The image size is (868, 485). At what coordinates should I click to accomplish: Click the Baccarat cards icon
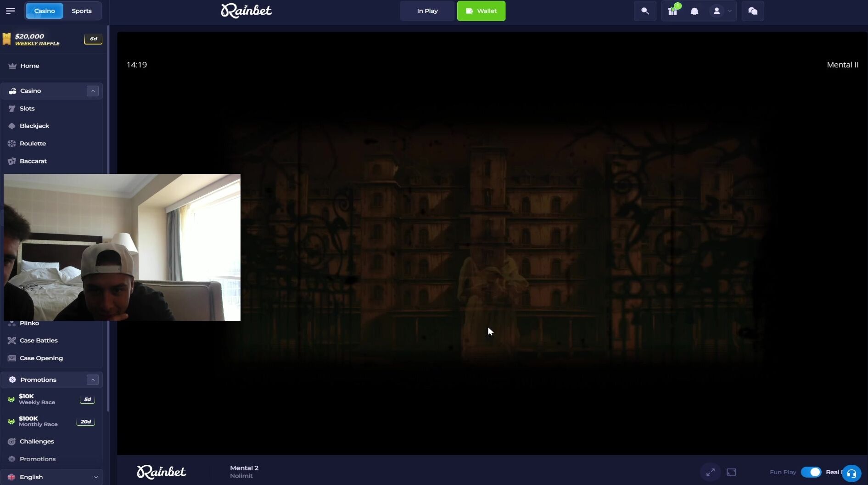tap(12, 161)
